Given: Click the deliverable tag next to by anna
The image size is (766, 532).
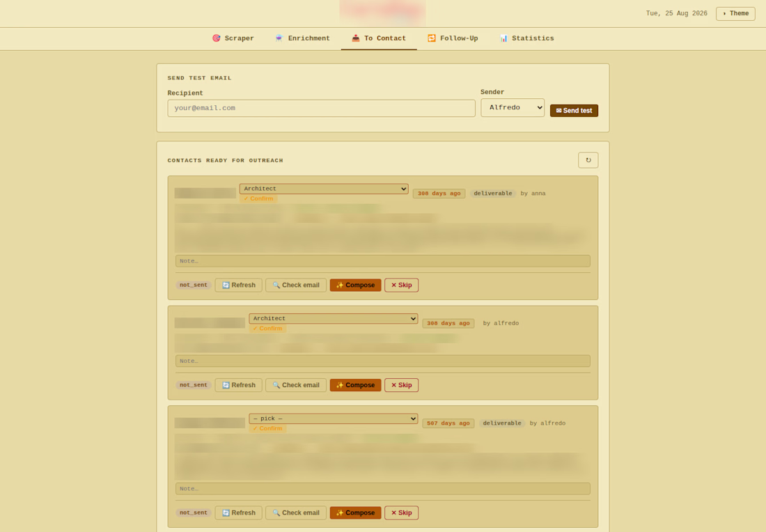Looking at the screenshot, I should [x=492, y=194].
